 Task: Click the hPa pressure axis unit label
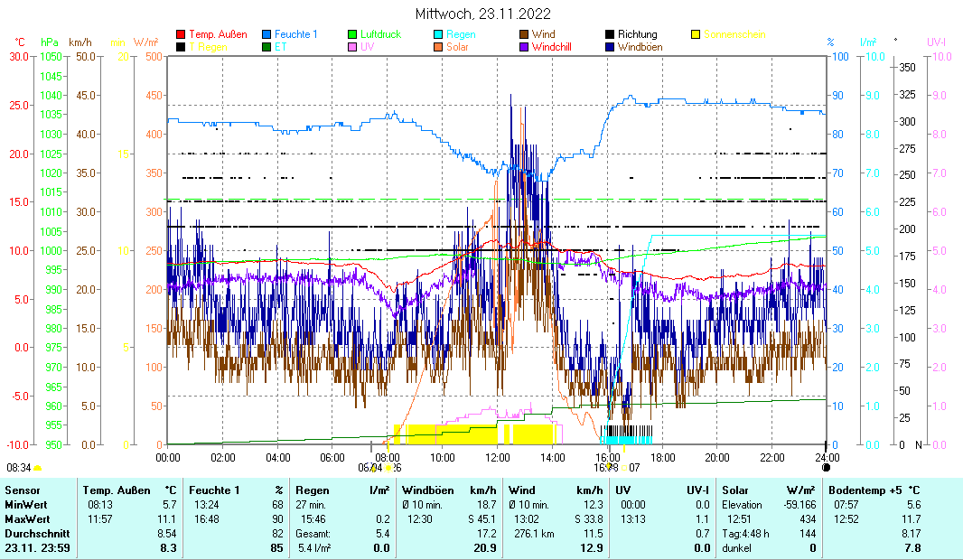(49, 42)
